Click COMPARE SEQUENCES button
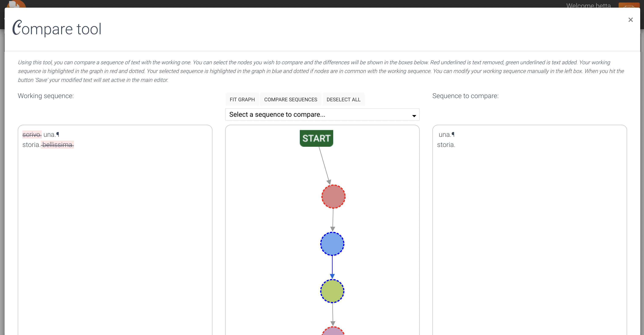 290,99
